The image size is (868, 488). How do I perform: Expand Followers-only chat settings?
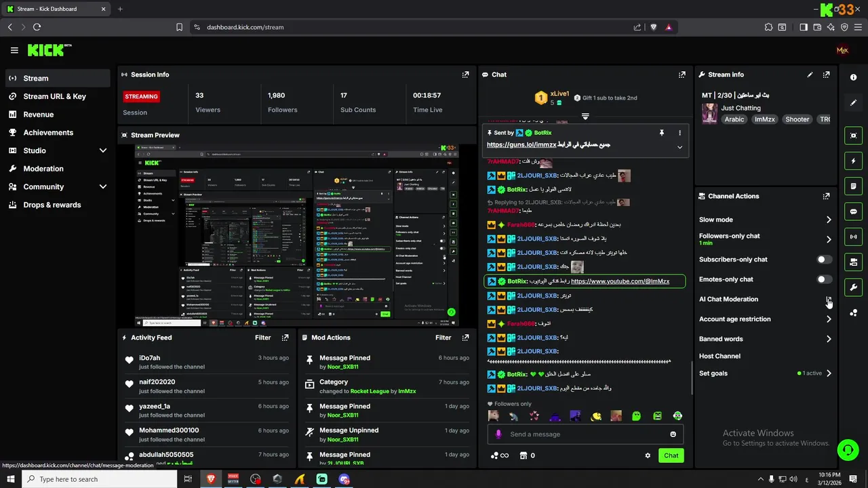point(829,239)
